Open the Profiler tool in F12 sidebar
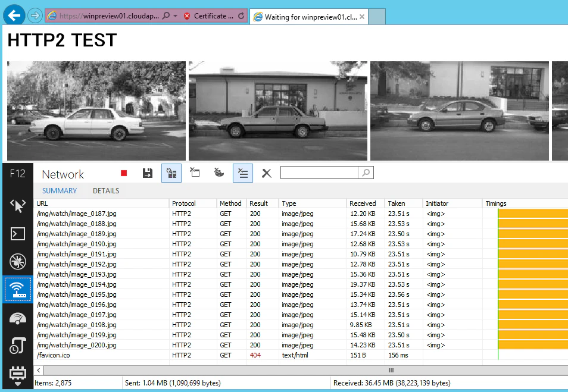Viewport: 568px width, 392px height. [18, 346]
